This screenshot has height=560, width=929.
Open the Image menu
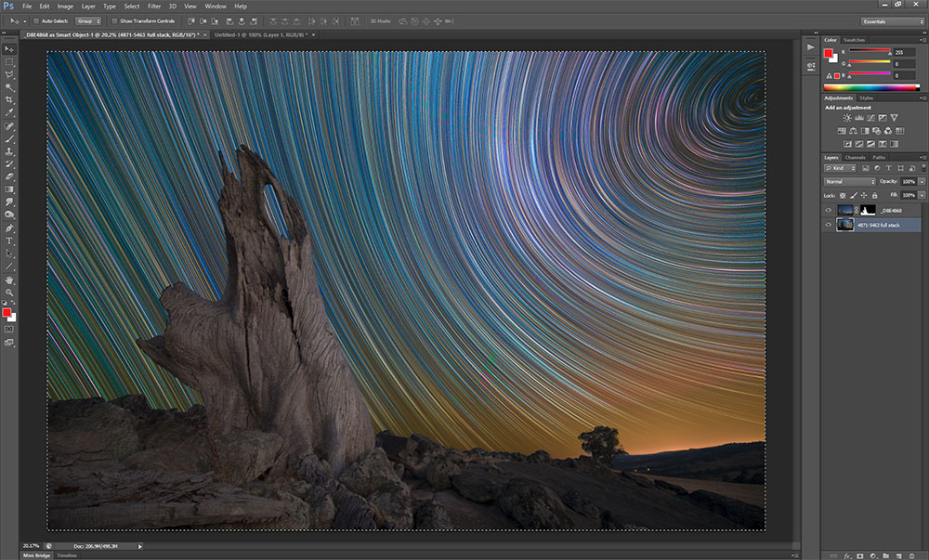pyautogui.click(x=65, y=7)
